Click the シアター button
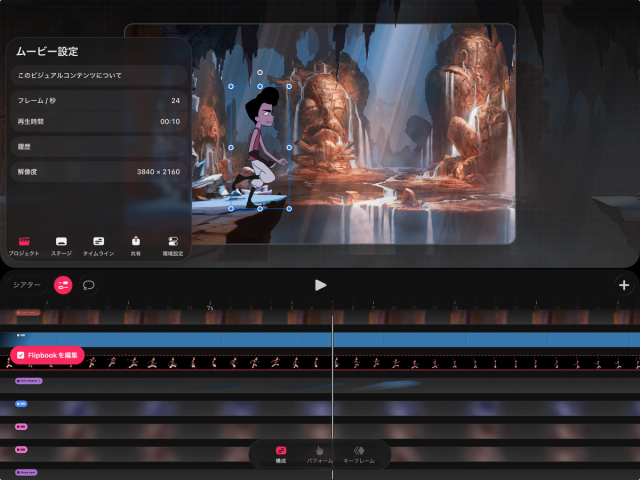Image resolution: width=640 pixels, height=480 pixels. click(27, 285)
